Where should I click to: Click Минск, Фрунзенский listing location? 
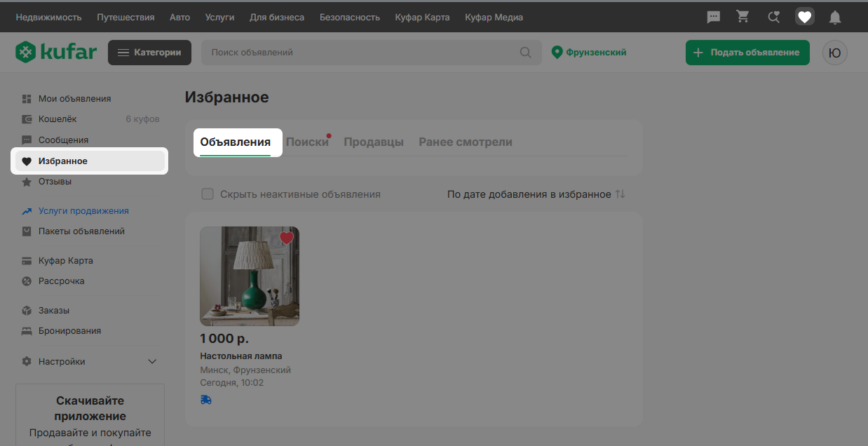coord(245,370)
